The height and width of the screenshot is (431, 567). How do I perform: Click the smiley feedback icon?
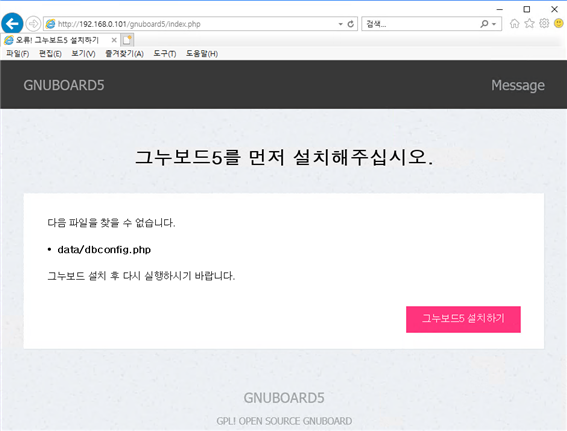(x=559, y=24)
